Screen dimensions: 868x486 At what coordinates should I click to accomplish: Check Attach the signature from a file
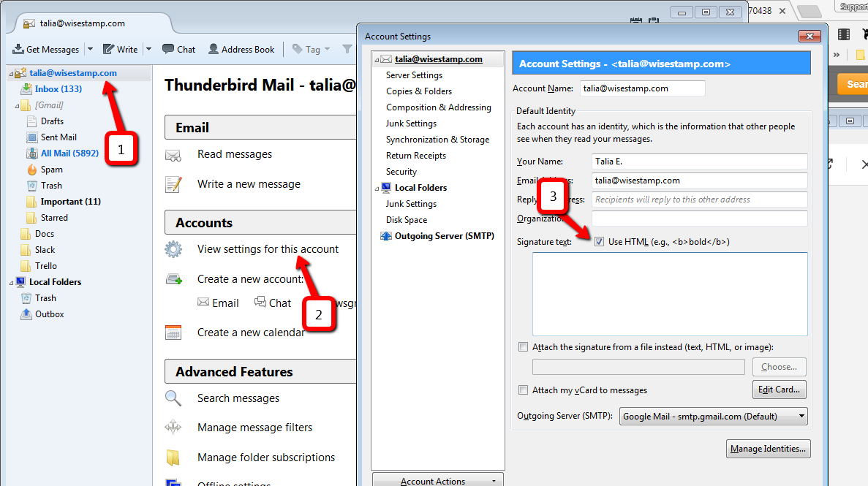pos(523,347)
